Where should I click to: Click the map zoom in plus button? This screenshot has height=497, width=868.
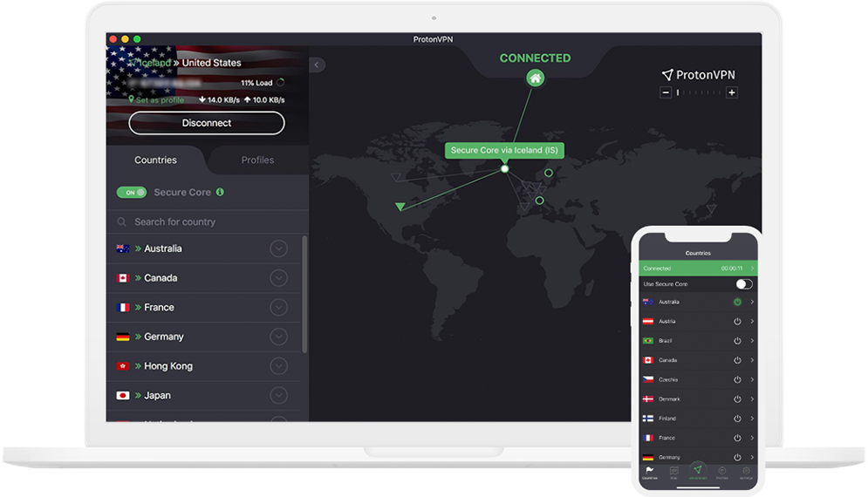(731, 92)
